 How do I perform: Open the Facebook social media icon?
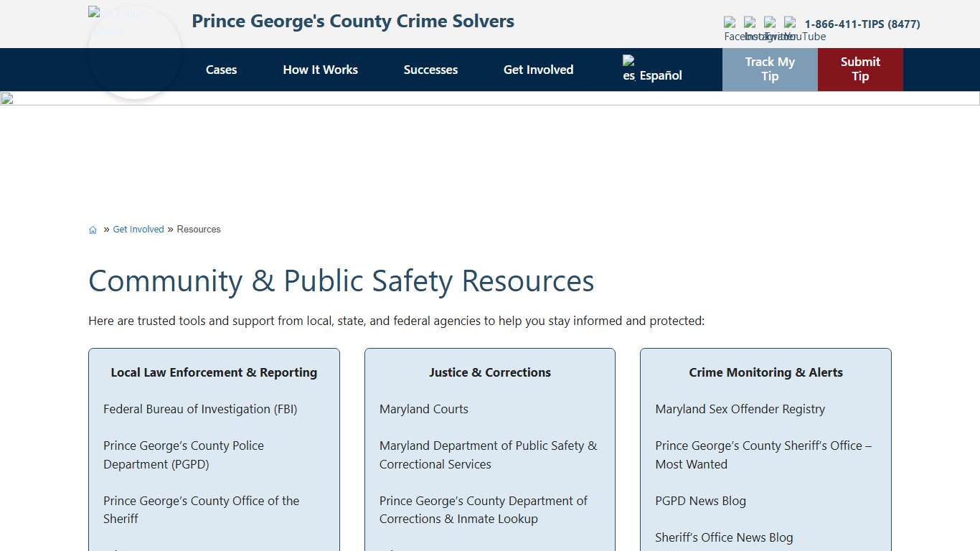pyautogui.click(x=730, y=24)
